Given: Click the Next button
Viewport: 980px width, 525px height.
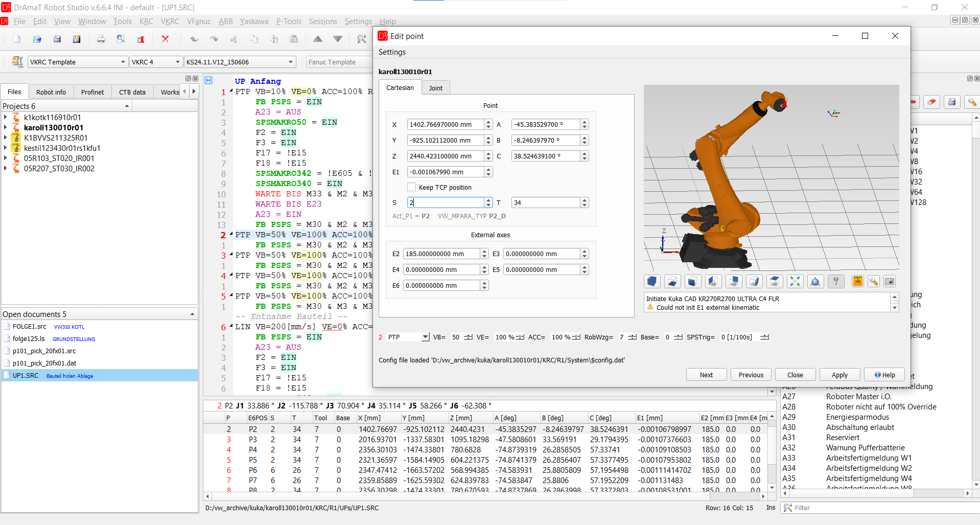Looking at the screenshot, I should 706,375.
